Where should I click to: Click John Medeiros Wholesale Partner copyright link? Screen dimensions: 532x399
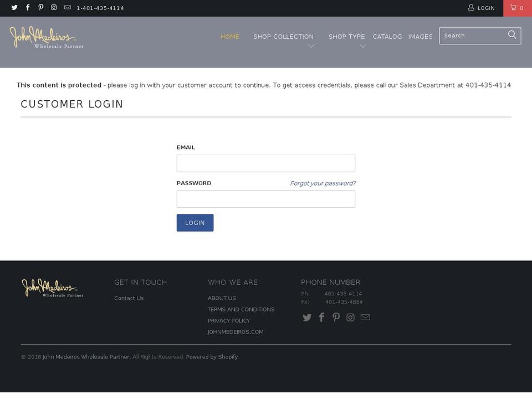click(x=86, y=357)
